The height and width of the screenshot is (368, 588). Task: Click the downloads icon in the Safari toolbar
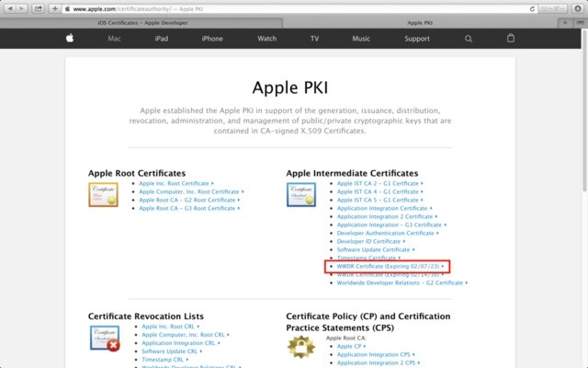coord(578,8)
